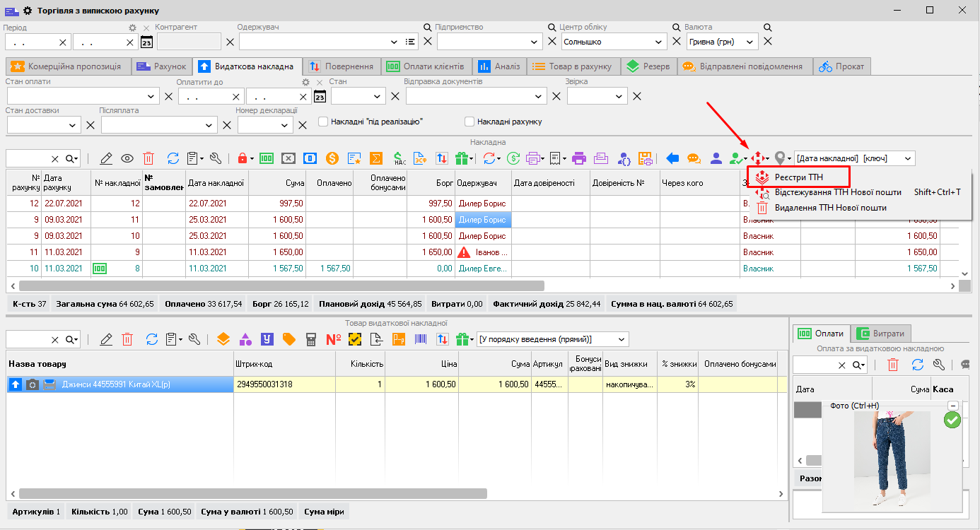Open the [Дата накладної] [ключ] sort dropdown
The height and width of the screenshot is (530, 980).
[x=908, y=158]
